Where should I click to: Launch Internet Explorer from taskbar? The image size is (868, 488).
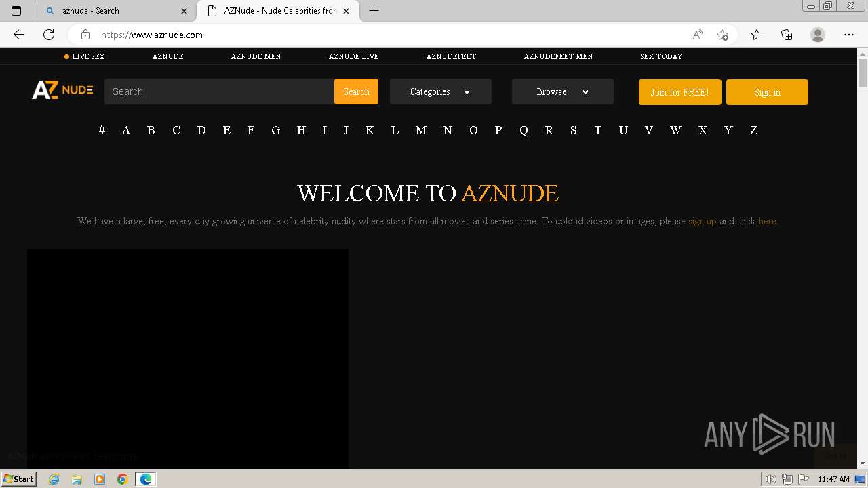pos(54,479)
